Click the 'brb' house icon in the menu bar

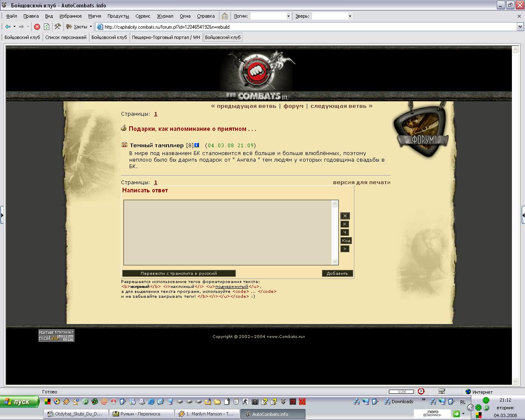(225, 16)
